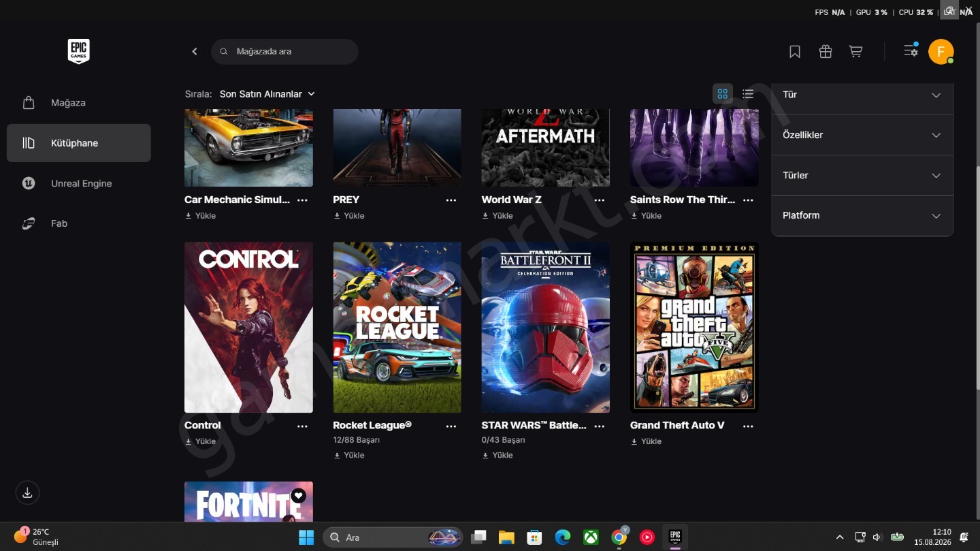Screen dimensions: 980x551
Task: Expand the Platform filter
Action: click(x=862, y=216)
